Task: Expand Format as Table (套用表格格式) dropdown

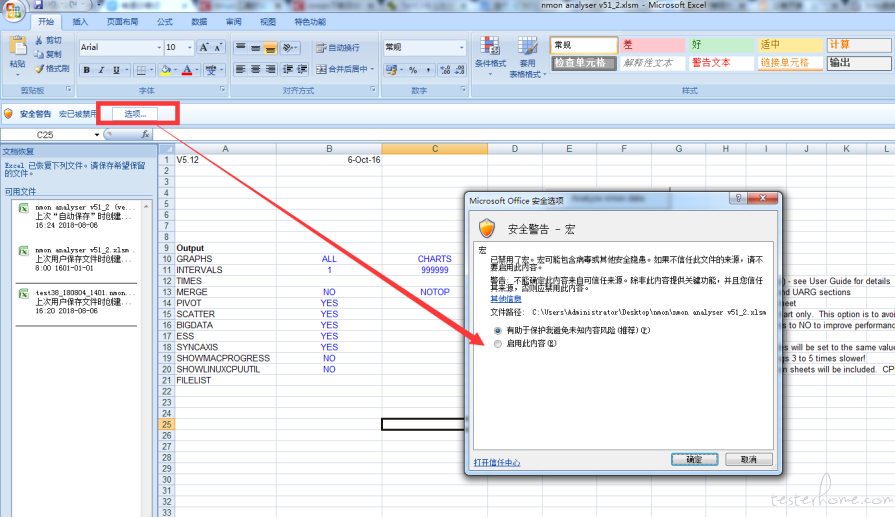Action: point(545,74)
